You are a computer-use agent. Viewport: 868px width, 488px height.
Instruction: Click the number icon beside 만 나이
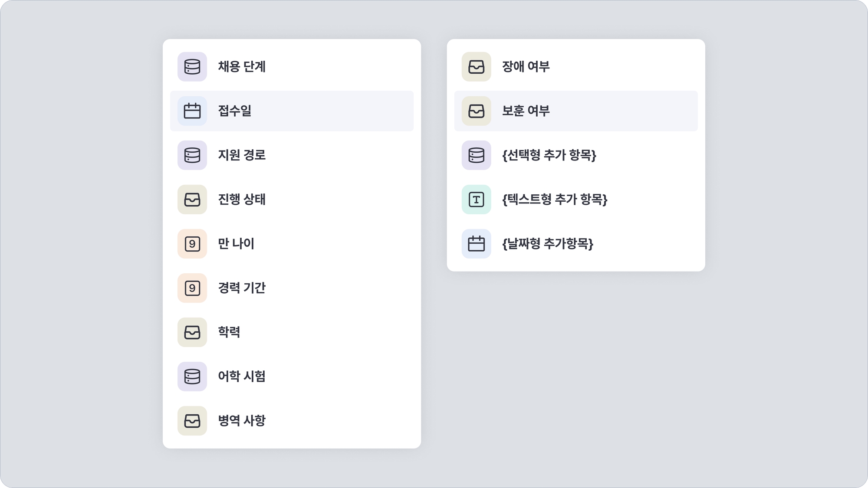pos(192,244)
